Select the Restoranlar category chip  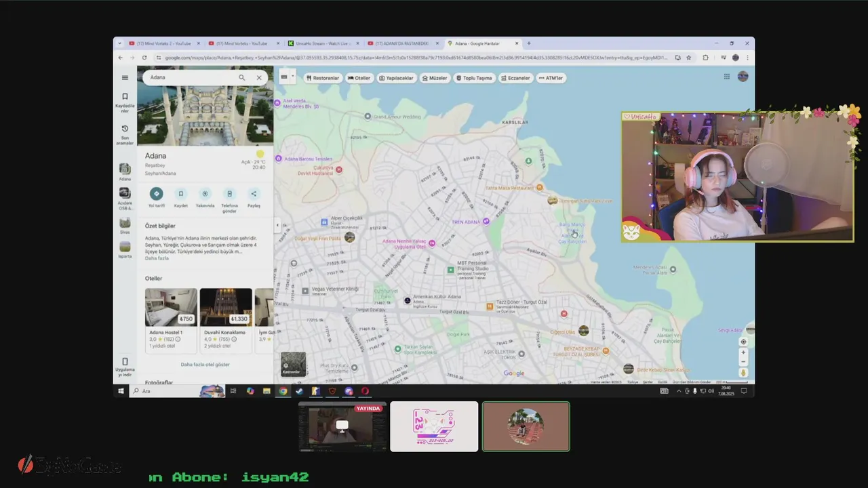coord(323,78)
